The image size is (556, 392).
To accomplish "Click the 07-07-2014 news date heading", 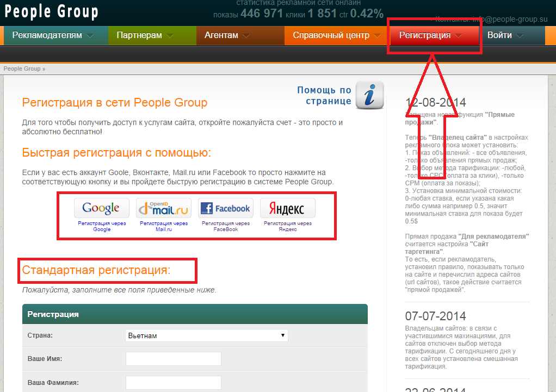I will click(435, 316).
